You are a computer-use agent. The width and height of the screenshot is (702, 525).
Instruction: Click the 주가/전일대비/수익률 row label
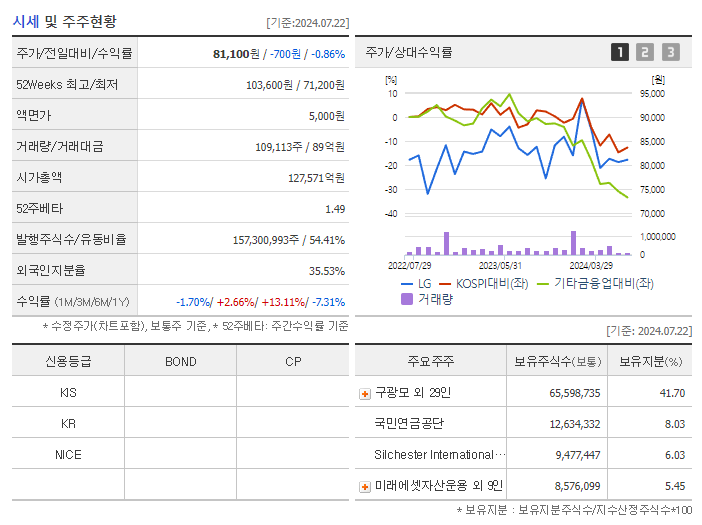coord(74,53)
